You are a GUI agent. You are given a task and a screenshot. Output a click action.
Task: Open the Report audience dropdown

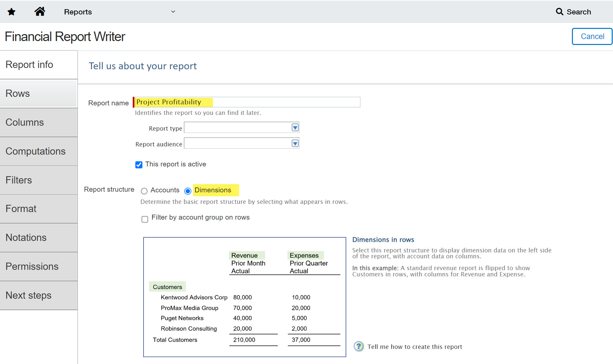pyautogui.click(x=295, y=143)
